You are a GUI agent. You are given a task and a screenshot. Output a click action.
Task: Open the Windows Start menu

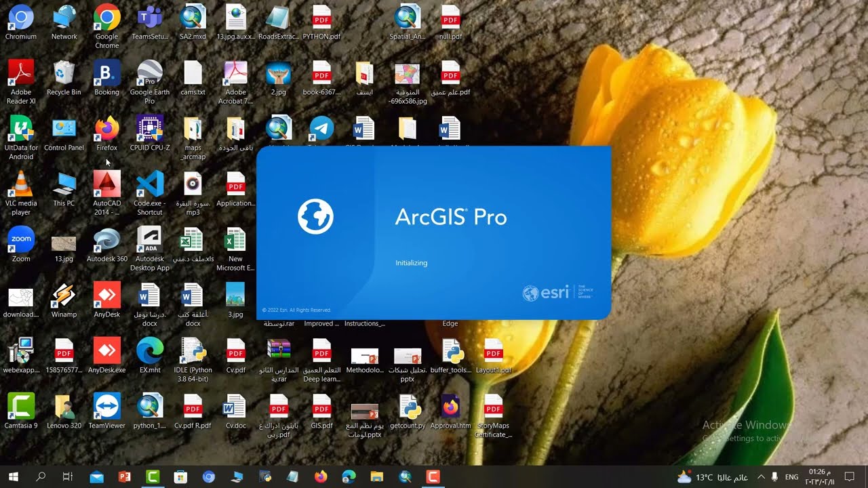tap(13, 477)
